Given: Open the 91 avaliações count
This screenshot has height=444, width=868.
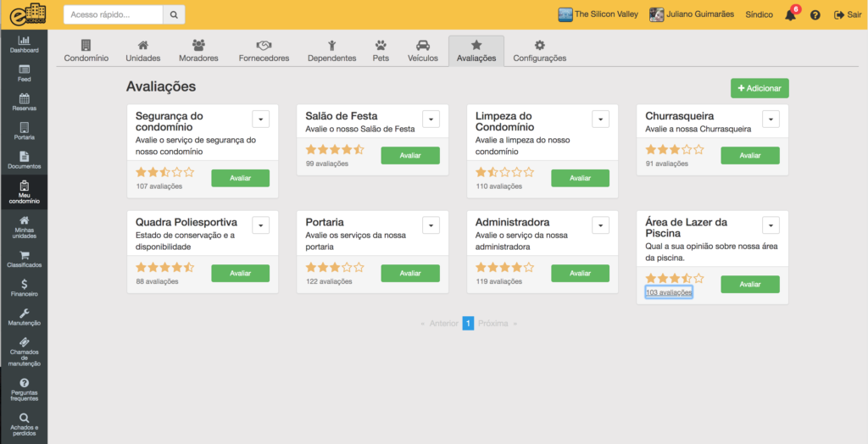Looking at the screenshot, I should point(667,164).
